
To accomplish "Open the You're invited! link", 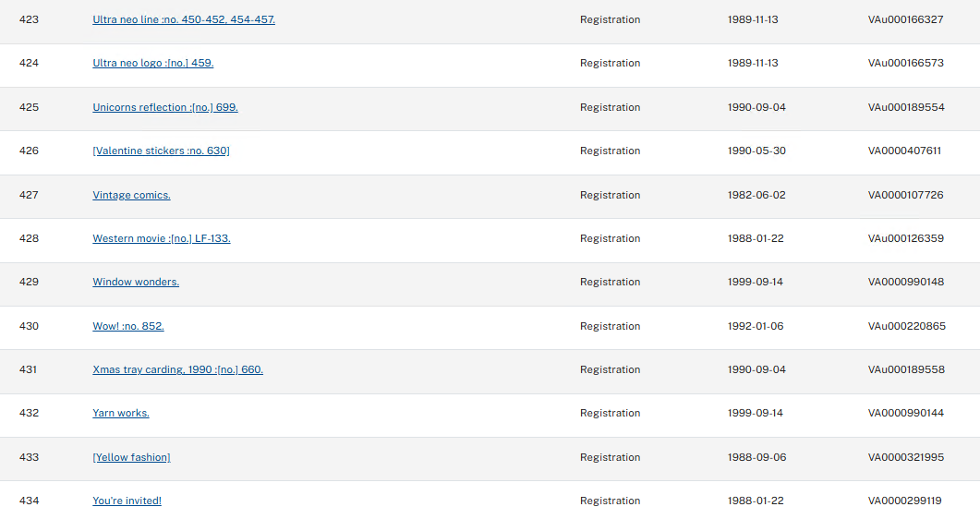I will [127, 501].
